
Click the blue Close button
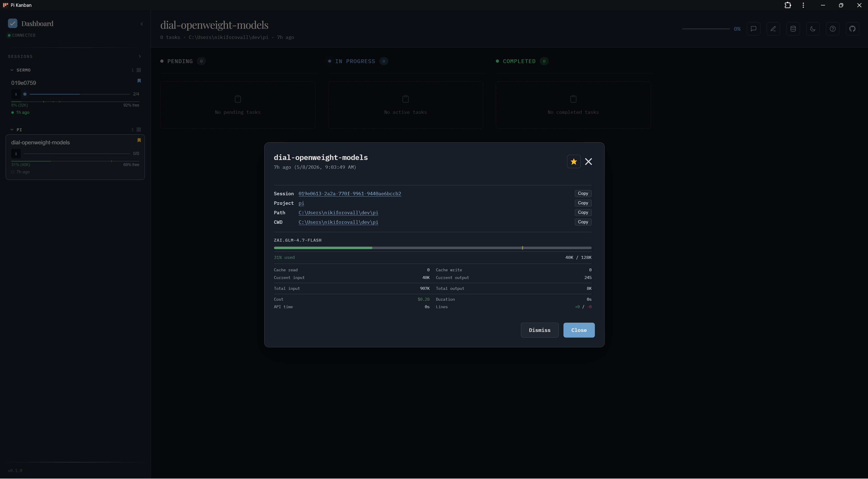point(579,330)
